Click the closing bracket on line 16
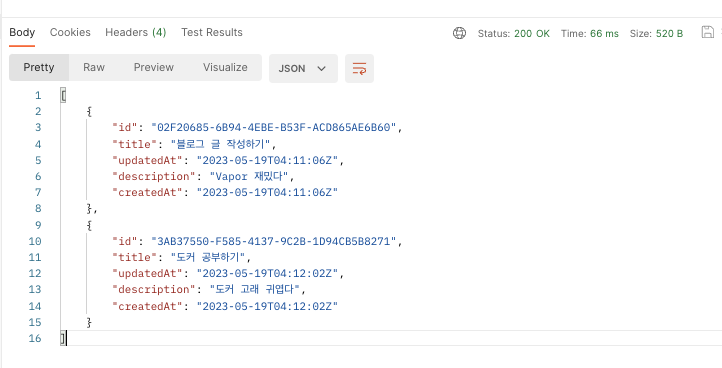The width and height of the screenshot is (722, 368). click(x=63, y=339)
